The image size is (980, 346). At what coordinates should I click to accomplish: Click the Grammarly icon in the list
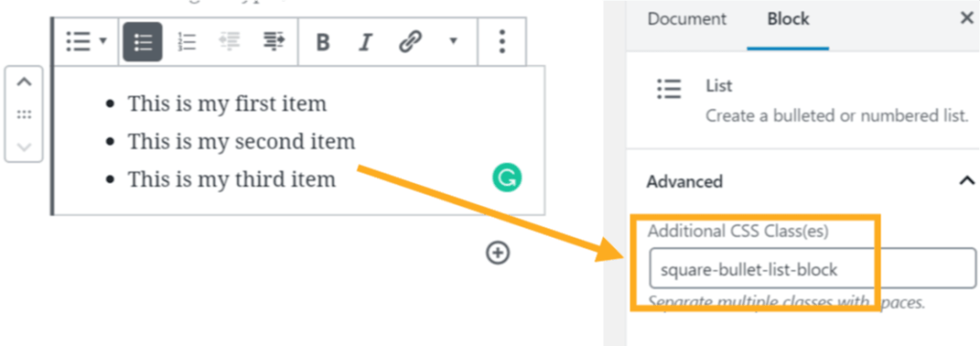(507, 178)
